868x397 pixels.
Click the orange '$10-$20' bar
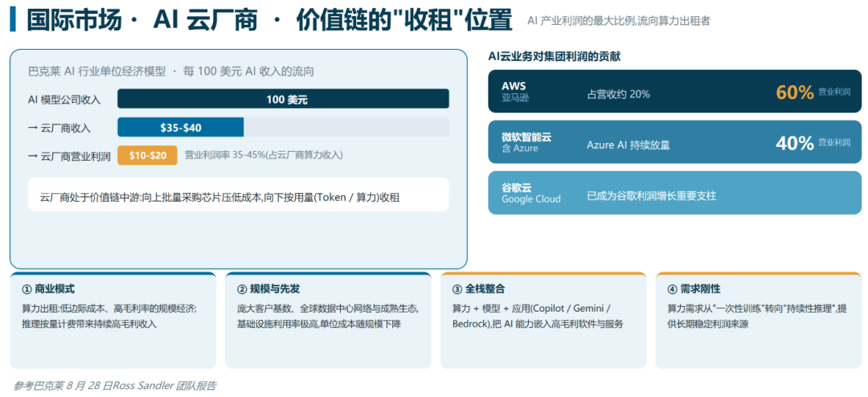coord(147,155)
